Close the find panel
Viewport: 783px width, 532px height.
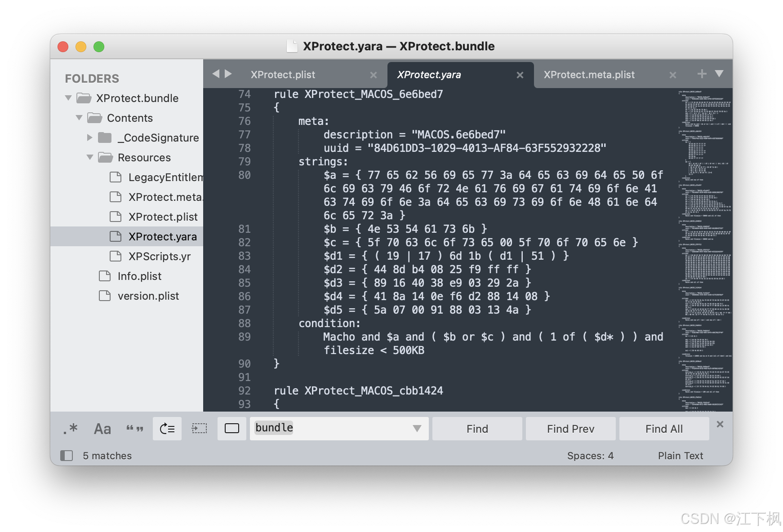click(x=720, y=424)
